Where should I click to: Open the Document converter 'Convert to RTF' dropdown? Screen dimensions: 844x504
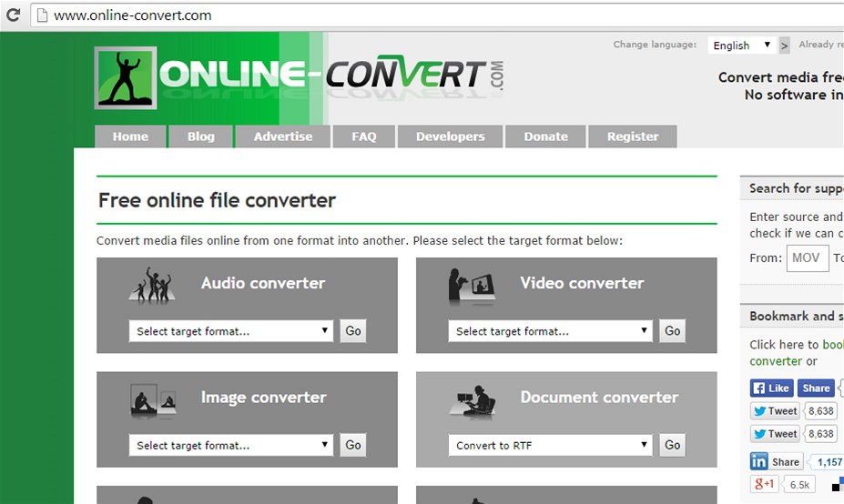point(551,445)
